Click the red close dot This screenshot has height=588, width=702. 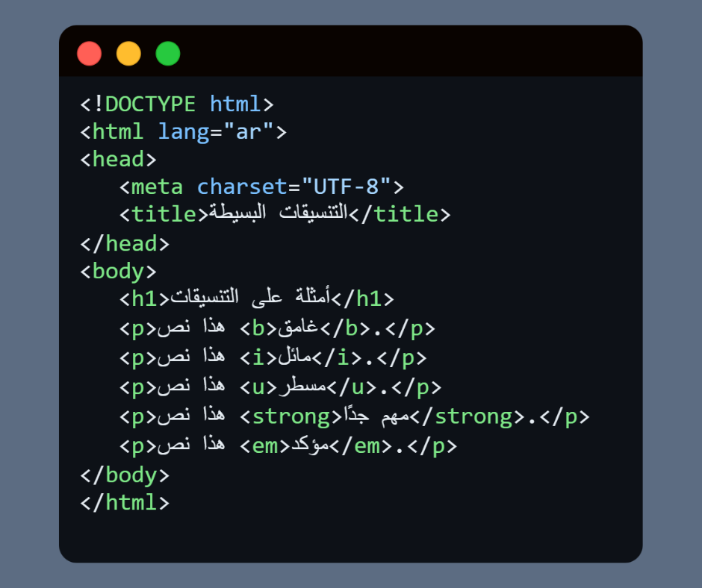89,54
